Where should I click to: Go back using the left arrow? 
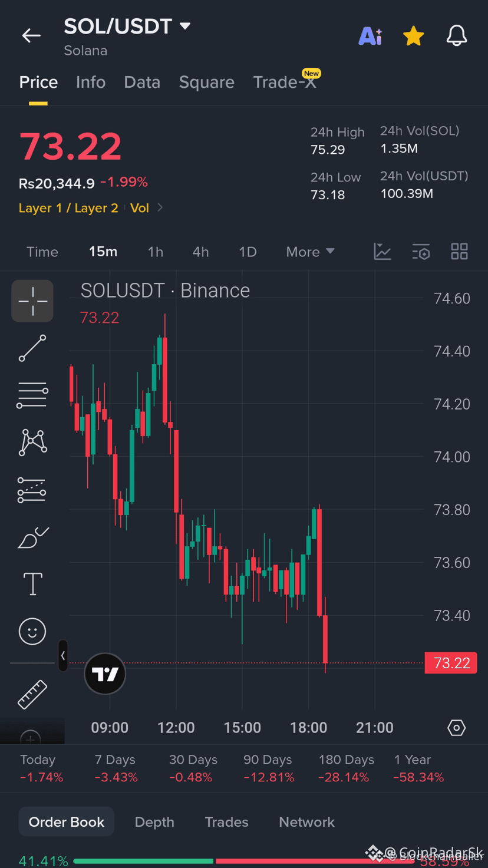click(31, 36)
